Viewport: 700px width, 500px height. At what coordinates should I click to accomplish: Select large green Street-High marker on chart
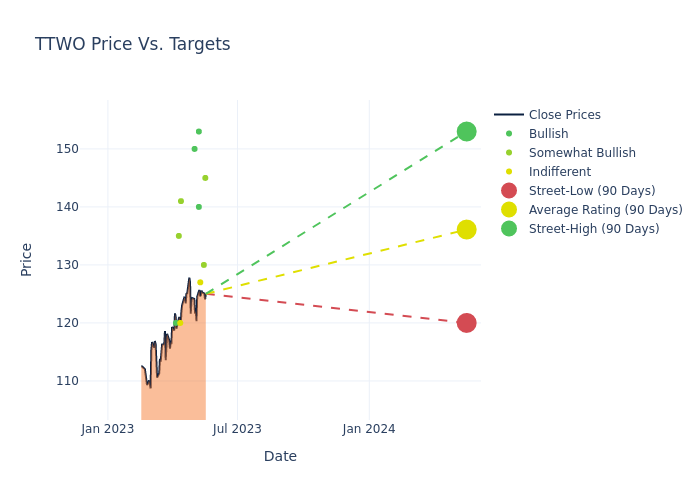pyautogui.click(x=467, y=132)
